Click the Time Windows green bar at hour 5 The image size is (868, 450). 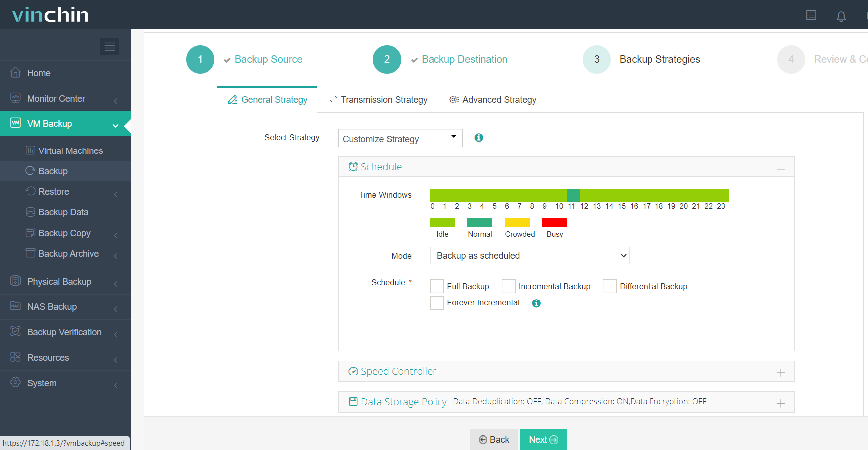coord(498,195)
